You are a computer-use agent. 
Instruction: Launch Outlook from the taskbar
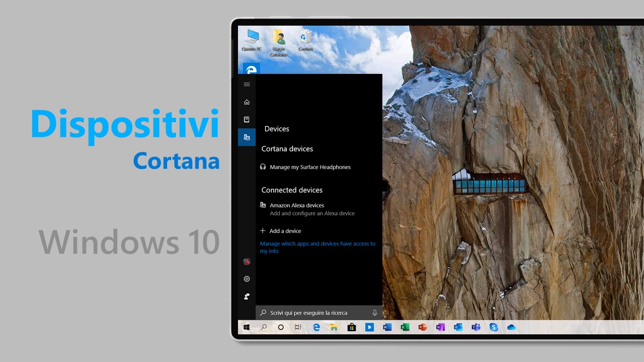click(x=458, y=327)
